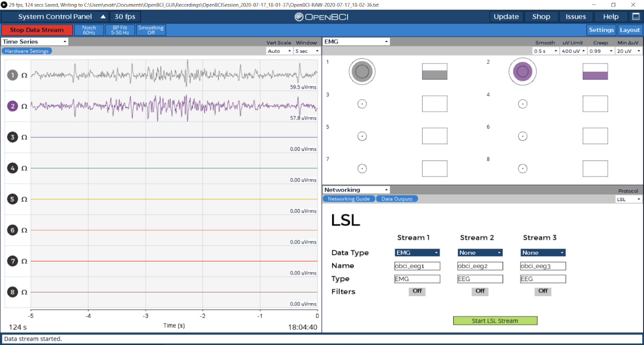Open the Layout menu
This screenshot has height=345, width=644.
point(630,30)
